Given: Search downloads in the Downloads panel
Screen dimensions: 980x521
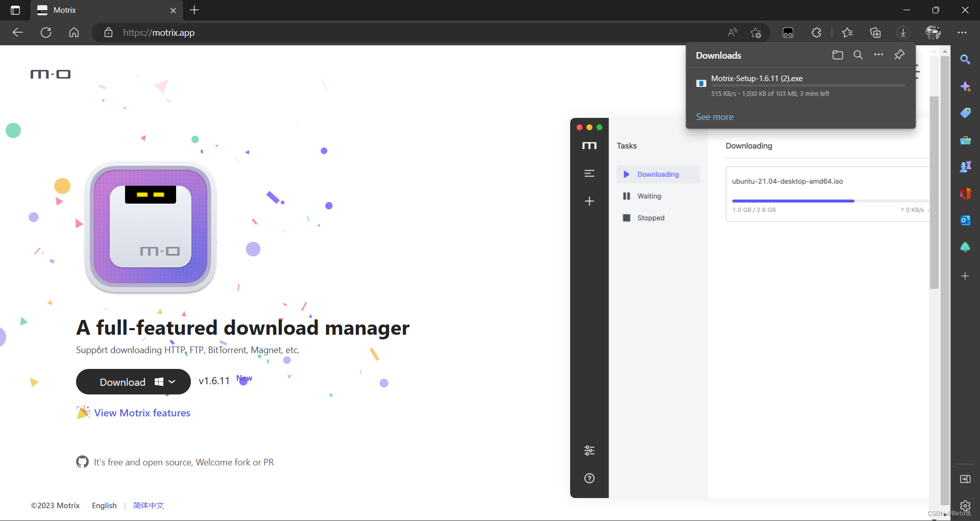Looking at the screenshot, I should pyautogui.click(x=858, y=55).
